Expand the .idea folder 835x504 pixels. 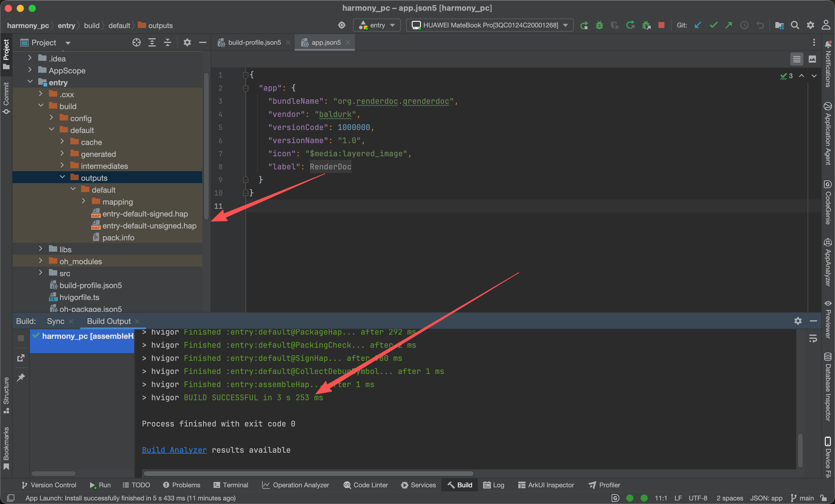(30, 58)
